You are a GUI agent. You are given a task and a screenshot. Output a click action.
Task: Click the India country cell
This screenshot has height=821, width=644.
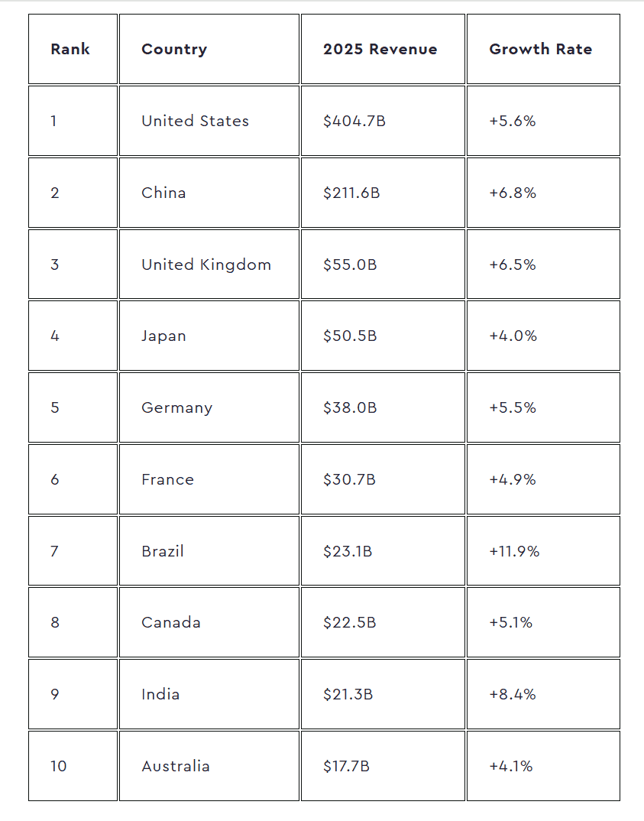point(160,694)
